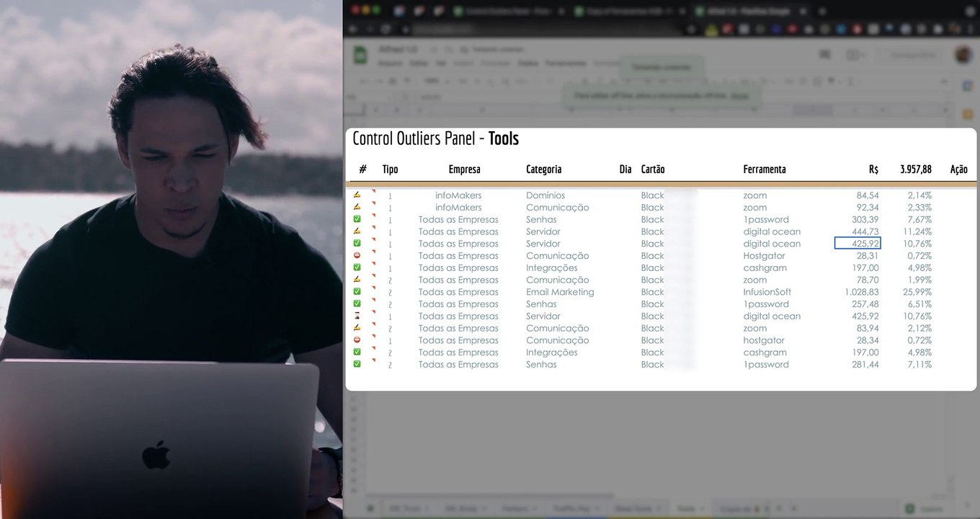Select the 'Cartão' column header
This screenshot has width=980, height=519.
pyautogui.click(x=653, y=169)
